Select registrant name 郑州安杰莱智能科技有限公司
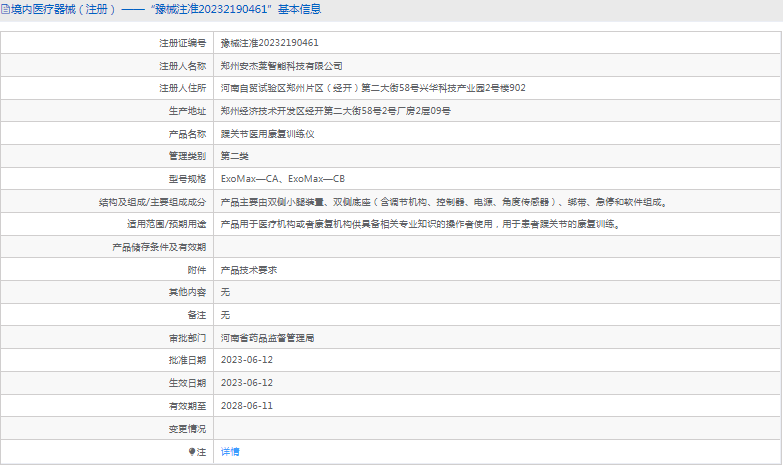The image size is (783, 468). point(282,66)
